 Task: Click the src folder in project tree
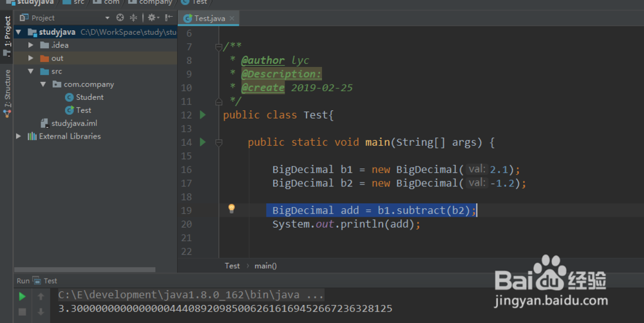52,71
